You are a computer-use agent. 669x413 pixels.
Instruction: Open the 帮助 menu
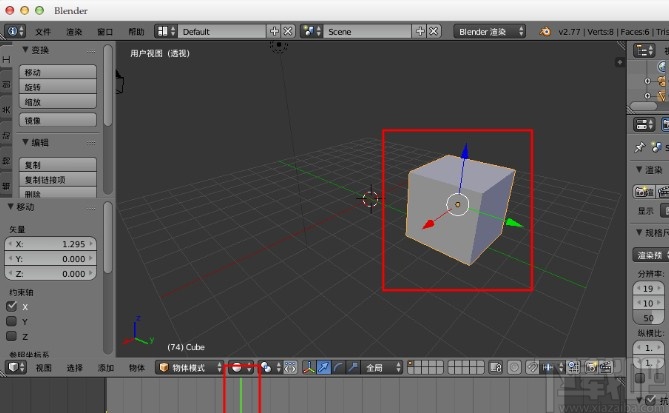coord(136,32)
